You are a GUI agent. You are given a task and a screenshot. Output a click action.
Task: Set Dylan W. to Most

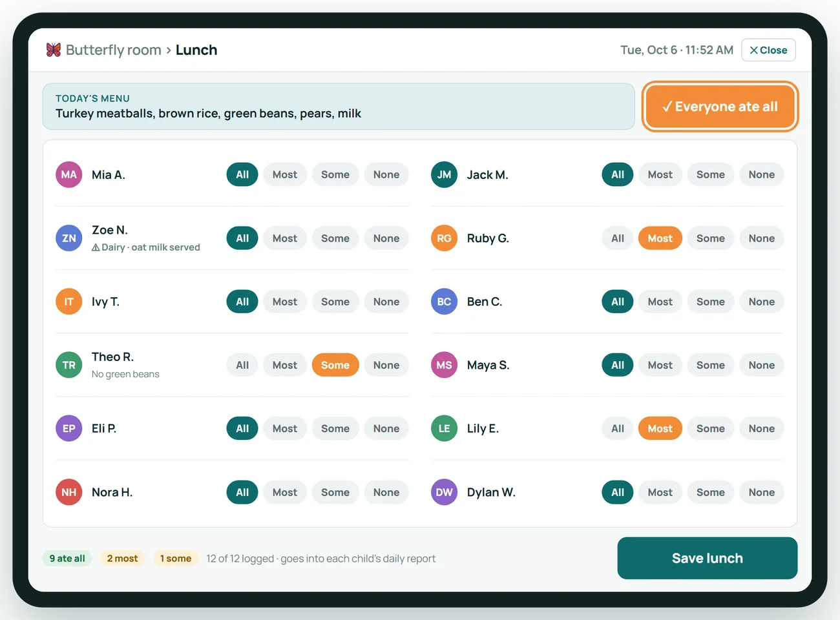[x=660, y=492]
